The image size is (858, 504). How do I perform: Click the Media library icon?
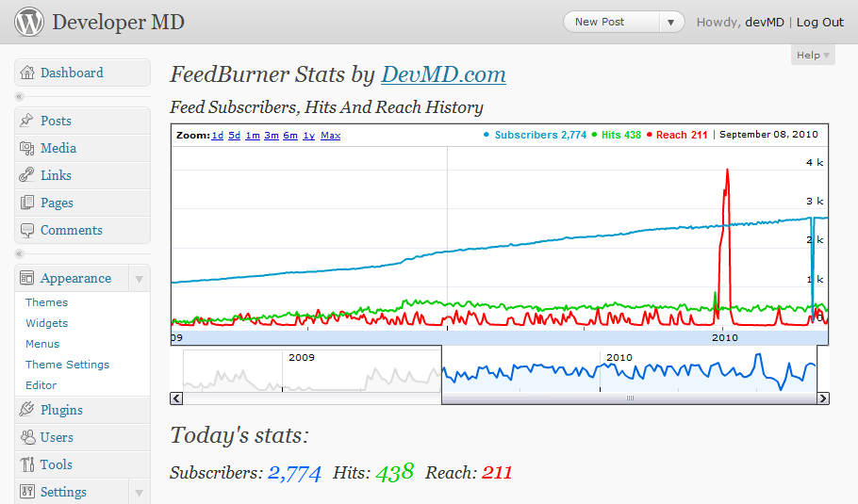pos(26,148)
